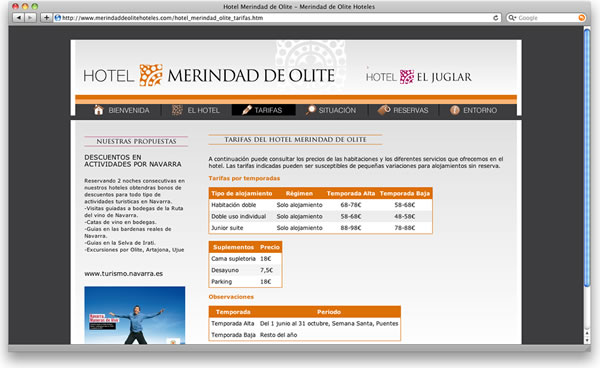Click the Cama supletoria supplement row
The width and height of the screenshot is (600, 368).
(245, 259)
